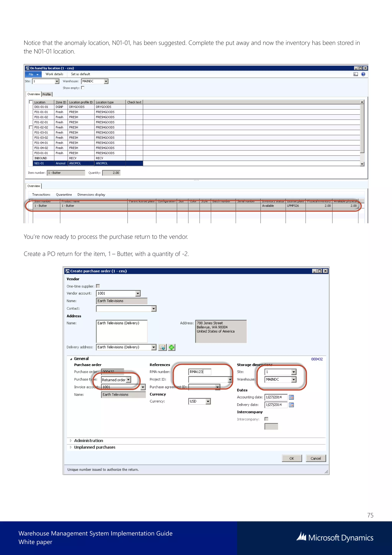Open the Delivery address dropdown

coord(154,347)
